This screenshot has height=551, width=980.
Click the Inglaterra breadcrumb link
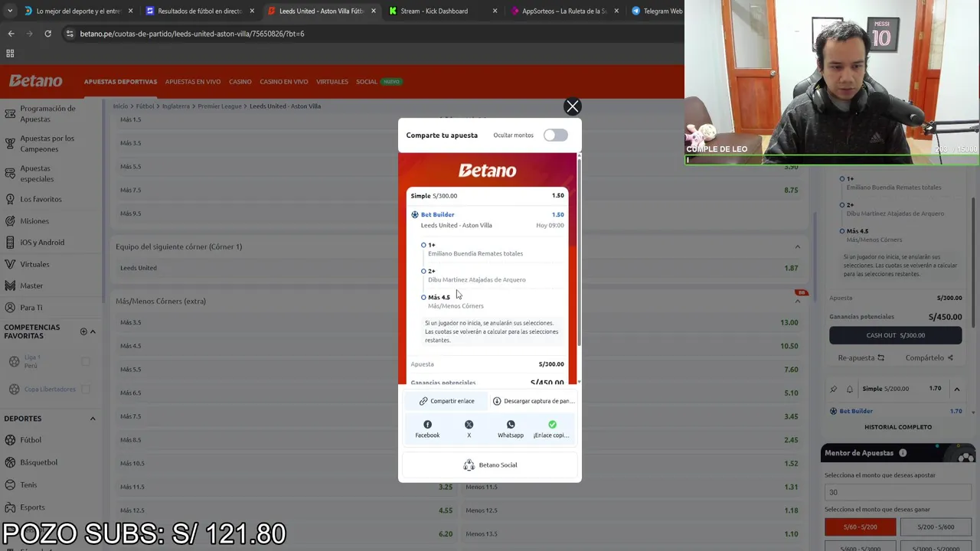pos(175,106)
